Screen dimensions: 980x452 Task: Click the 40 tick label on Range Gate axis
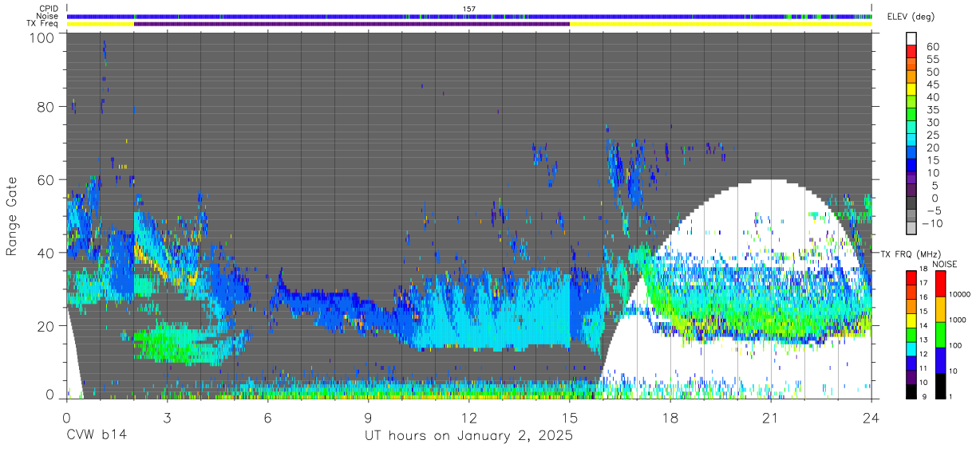coord(47,253)
